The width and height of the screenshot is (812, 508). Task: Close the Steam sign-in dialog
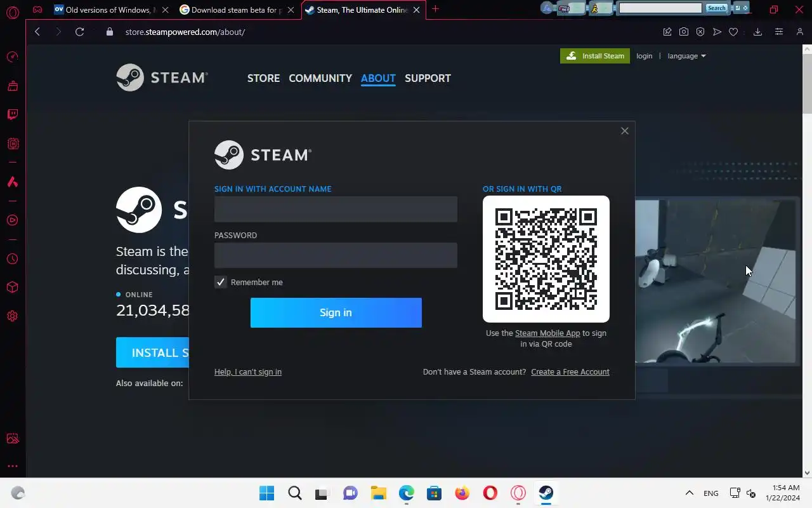pyautogui.click(x=625, y=131)
